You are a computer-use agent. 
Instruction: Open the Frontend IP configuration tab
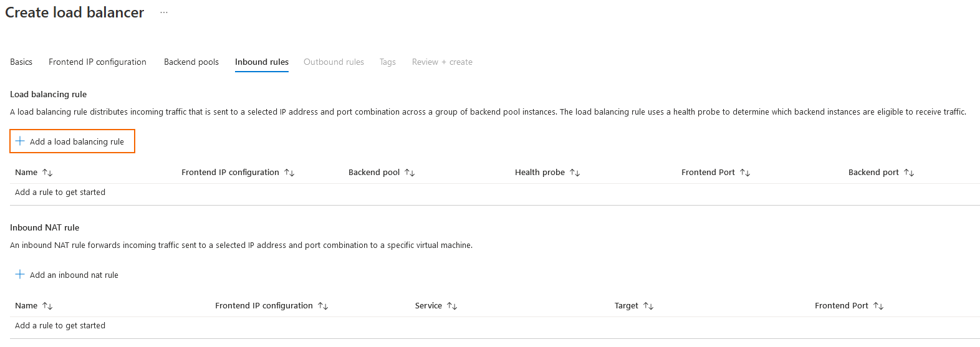coord(97,62)
